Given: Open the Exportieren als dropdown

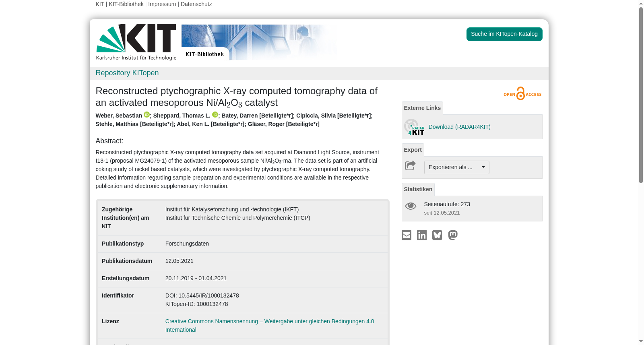Looking at the screenshot, I should tap(457, 167).
